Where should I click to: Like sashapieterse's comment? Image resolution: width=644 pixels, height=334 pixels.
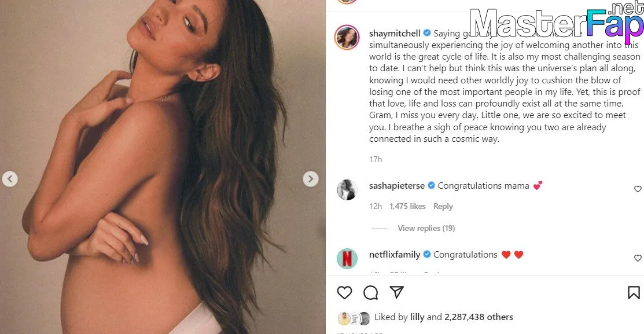coord(638,189)
